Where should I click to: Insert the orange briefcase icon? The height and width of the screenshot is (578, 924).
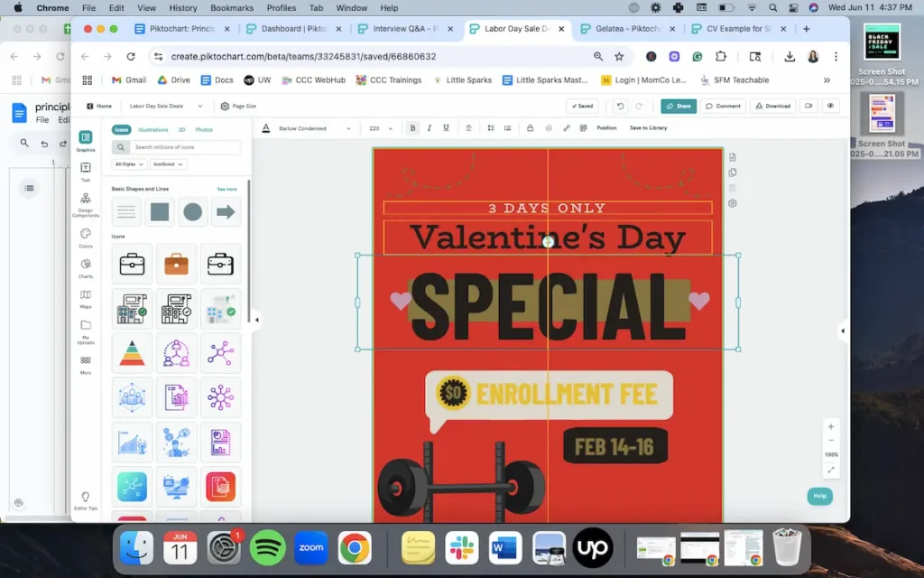click(x=176, y=264)
